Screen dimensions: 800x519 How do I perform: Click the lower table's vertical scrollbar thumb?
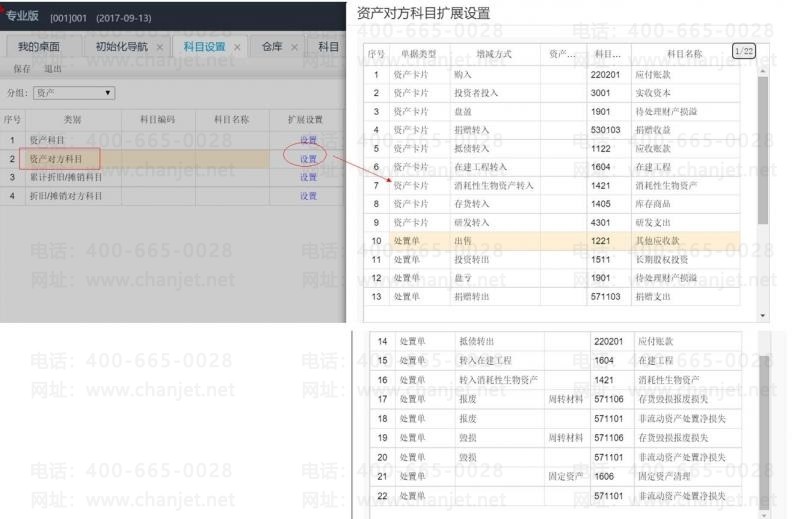(764, 431)
